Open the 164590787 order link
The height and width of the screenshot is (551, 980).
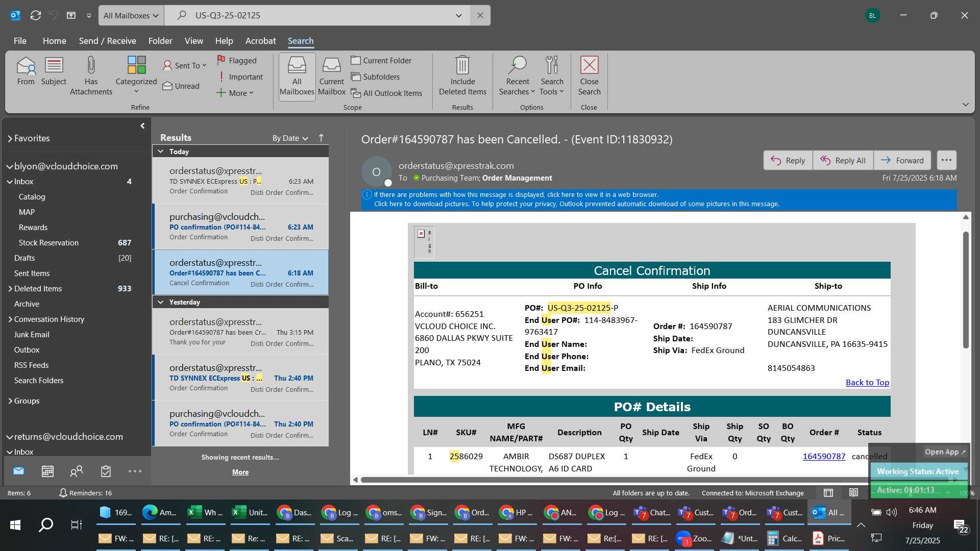(824, 456)
